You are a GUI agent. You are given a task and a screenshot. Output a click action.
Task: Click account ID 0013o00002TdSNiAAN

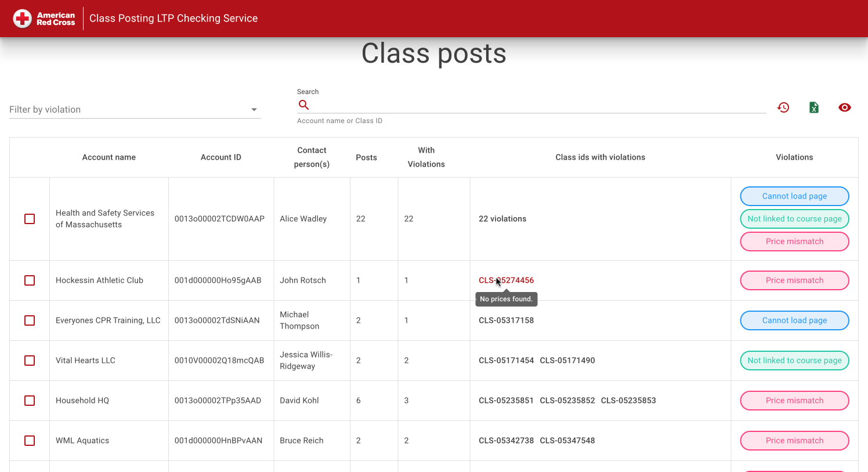(x=217, y=320)
